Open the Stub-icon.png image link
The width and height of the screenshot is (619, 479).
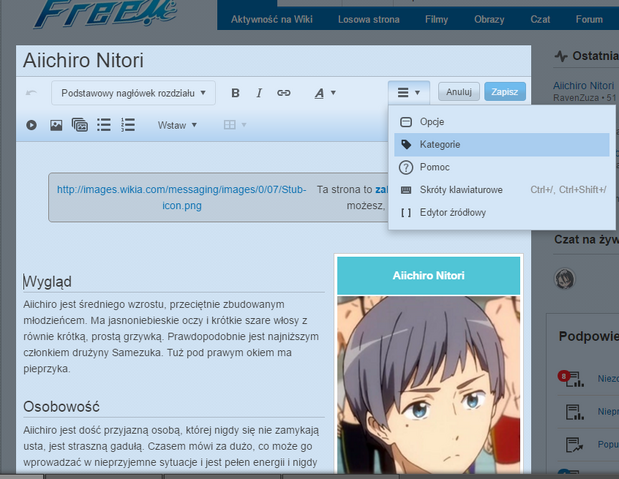tap(182, 197)
